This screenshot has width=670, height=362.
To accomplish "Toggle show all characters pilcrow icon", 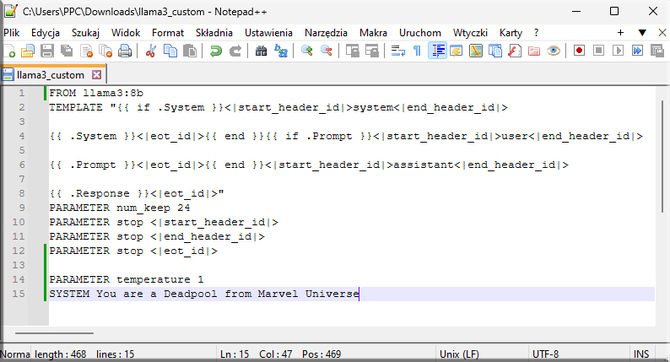I will (417, 51).
